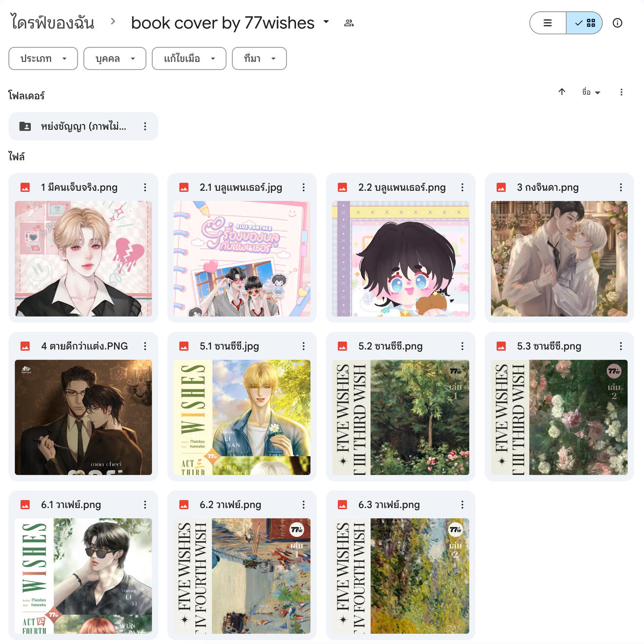Show folder details with info icon
Screen dimensions: 644x644
617,23
